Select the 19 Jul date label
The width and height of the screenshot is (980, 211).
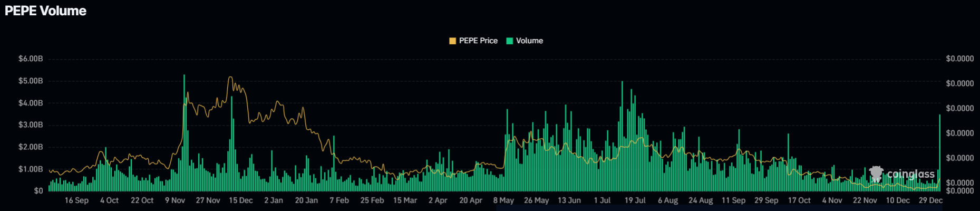(x=635, y=200)
